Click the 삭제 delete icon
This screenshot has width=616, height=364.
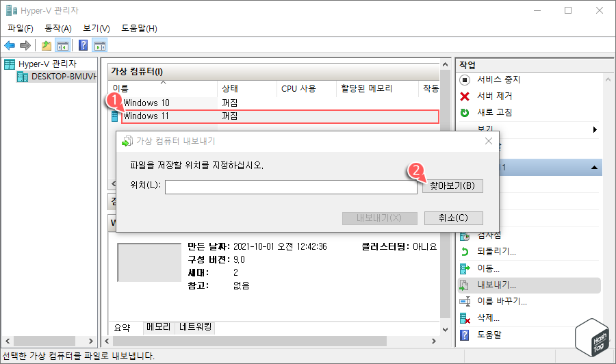tap(465, 318)
